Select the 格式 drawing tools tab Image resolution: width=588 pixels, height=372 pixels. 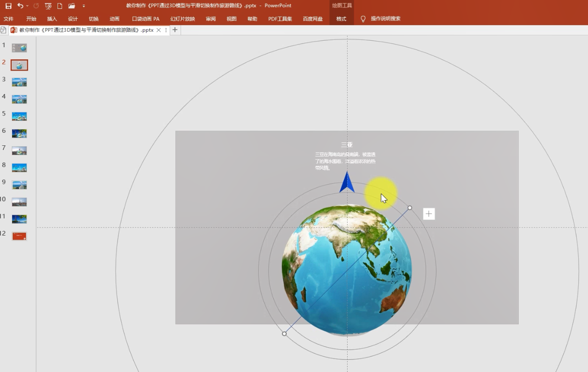pos(341,19)
